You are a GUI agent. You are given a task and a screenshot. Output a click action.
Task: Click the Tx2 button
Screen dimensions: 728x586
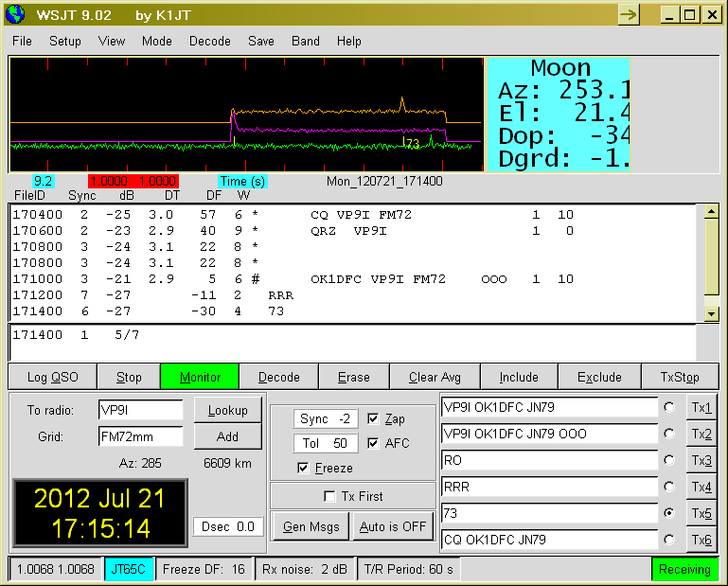701,434
